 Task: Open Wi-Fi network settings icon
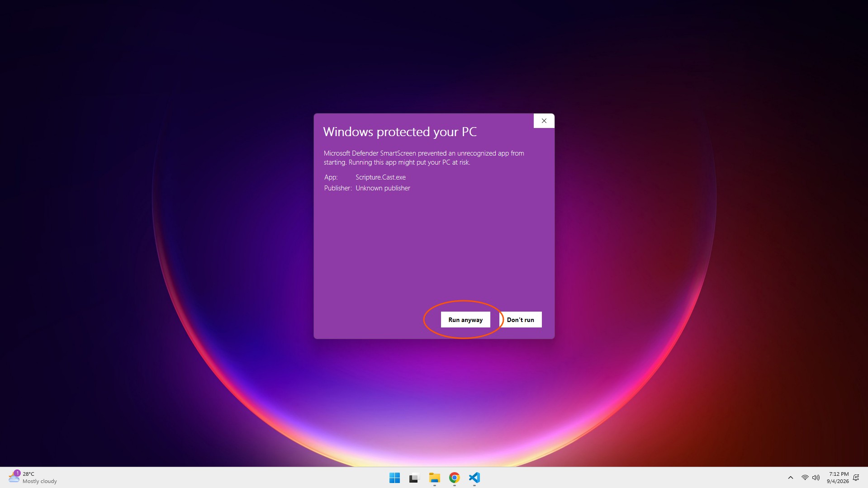pos(805,478)
